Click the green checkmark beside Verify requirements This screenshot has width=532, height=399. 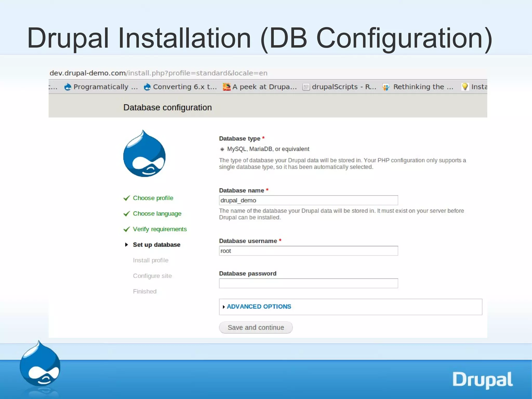pos(127,229)
